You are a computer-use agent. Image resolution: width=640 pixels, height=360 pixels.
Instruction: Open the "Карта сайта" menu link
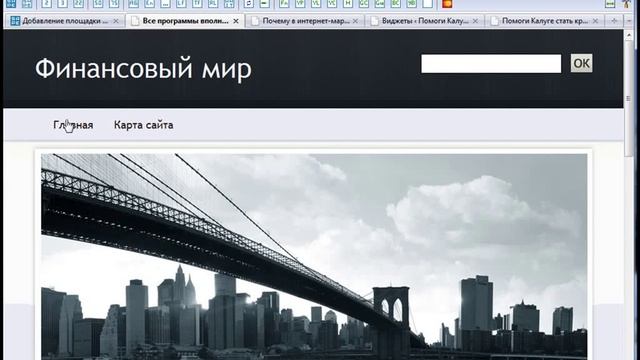(x=144, y=125)
